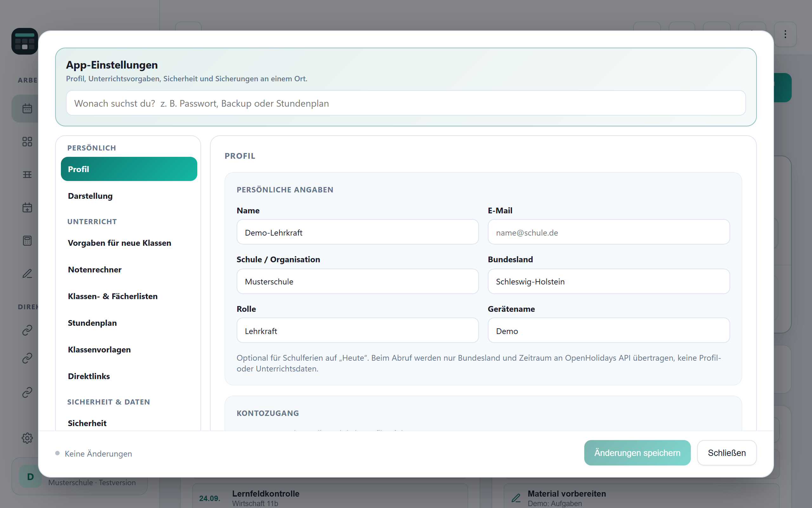The image size is (812, 508).
Task: Click the app logo icon in sidebar
Action: [24, 41]
